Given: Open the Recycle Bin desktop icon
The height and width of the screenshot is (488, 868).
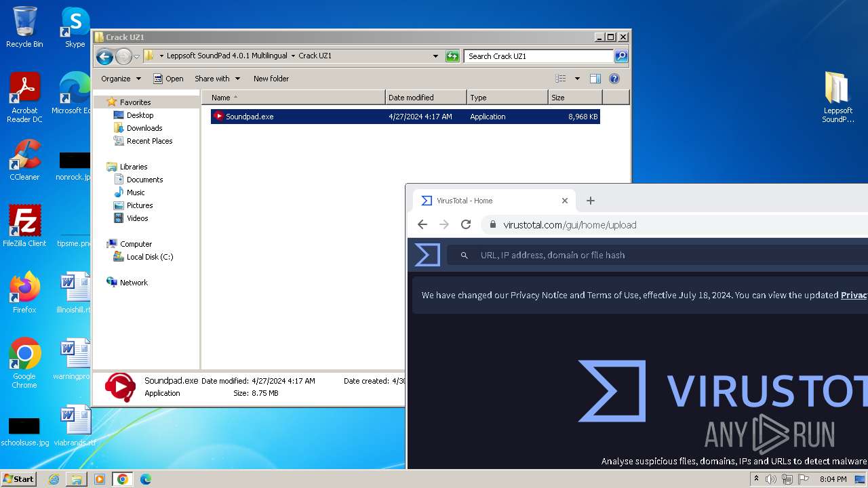Looking at the screenshot, I should [x=24, y=27].
